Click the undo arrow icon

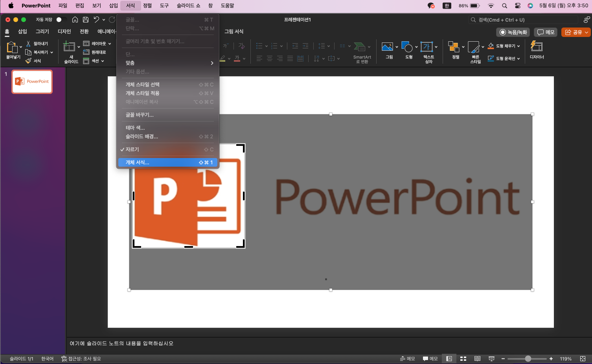click(x=96, y=20)
